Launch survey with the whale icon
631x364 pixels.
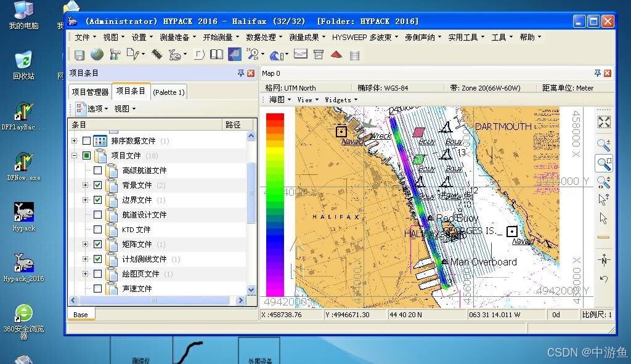click(175, 54)
